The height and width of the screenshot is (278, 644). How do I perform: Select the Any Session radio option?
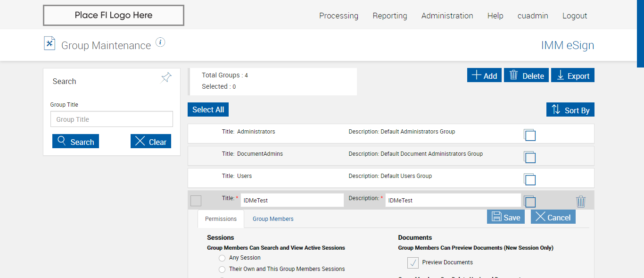pyautogui.click(x=222, y=258)
